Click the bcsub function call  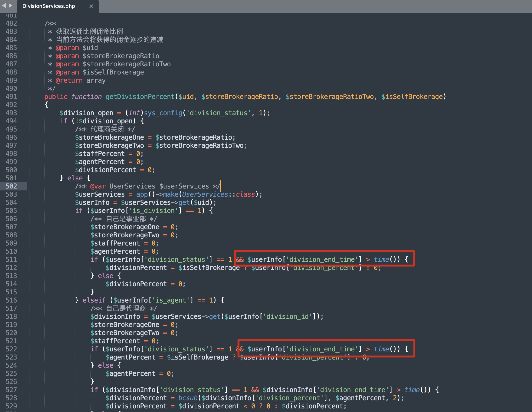[x=187, y=398]
